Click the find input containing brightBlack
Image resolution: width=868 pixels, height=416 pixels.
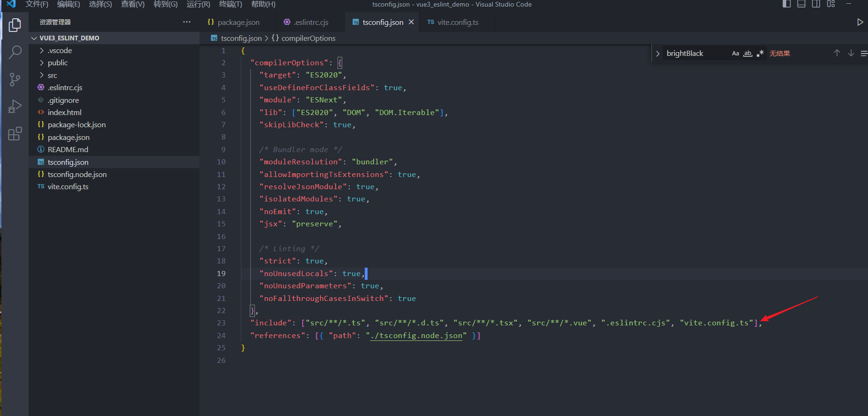click(x=696, y=54)
